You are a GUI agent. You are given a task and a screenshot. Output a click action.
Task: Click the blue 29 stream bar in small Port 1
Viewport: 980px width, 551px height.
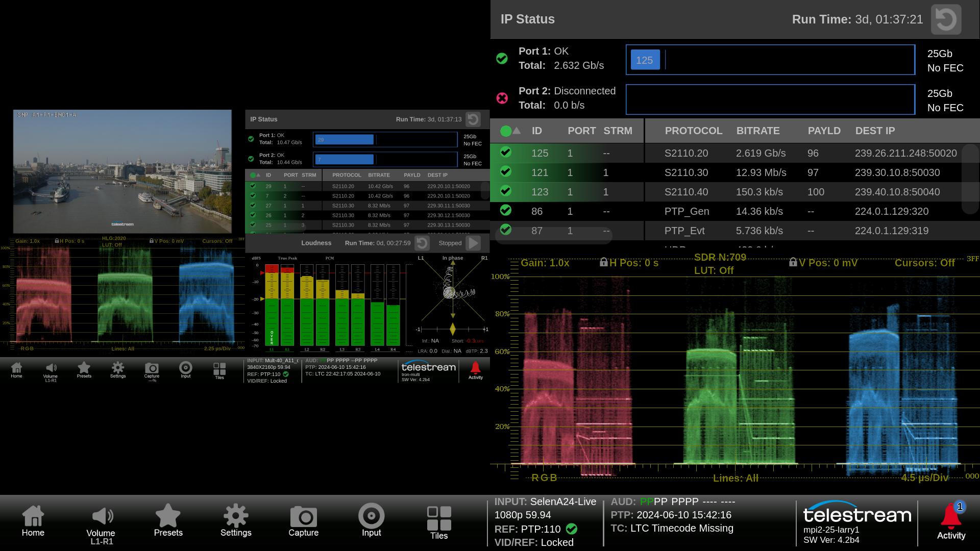[344, 139]
